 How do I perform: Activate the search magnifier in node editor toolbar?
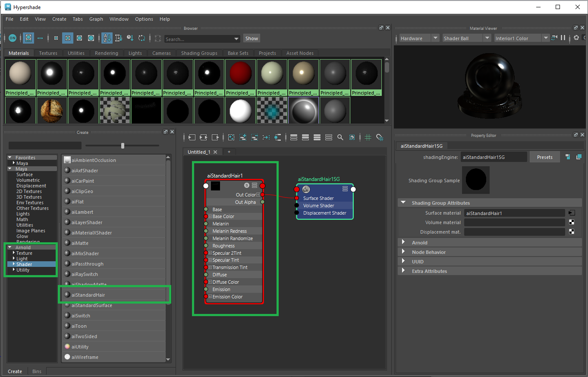340,137
